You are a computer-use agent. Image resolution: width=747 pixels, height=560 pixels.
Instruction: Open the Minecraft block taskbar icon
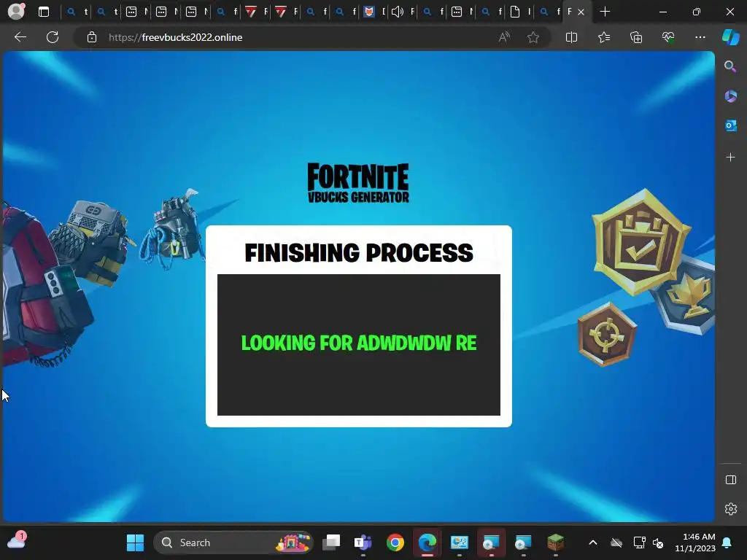pos(555,542)
